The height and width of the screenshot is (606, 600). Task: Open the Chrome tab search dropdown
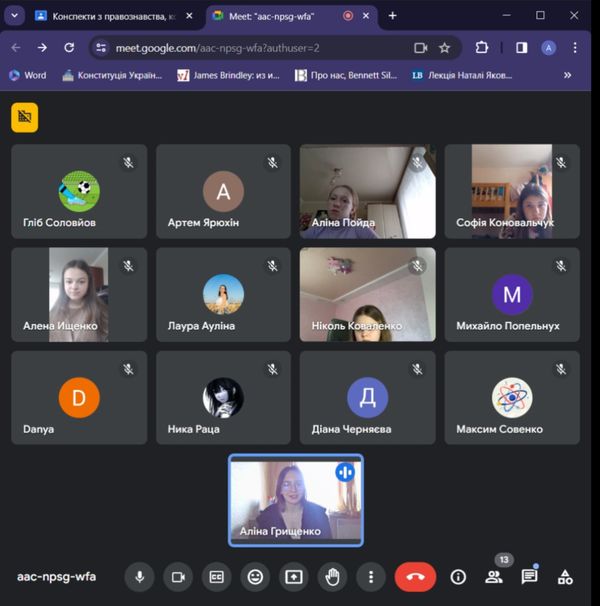(x=15, y=16)
